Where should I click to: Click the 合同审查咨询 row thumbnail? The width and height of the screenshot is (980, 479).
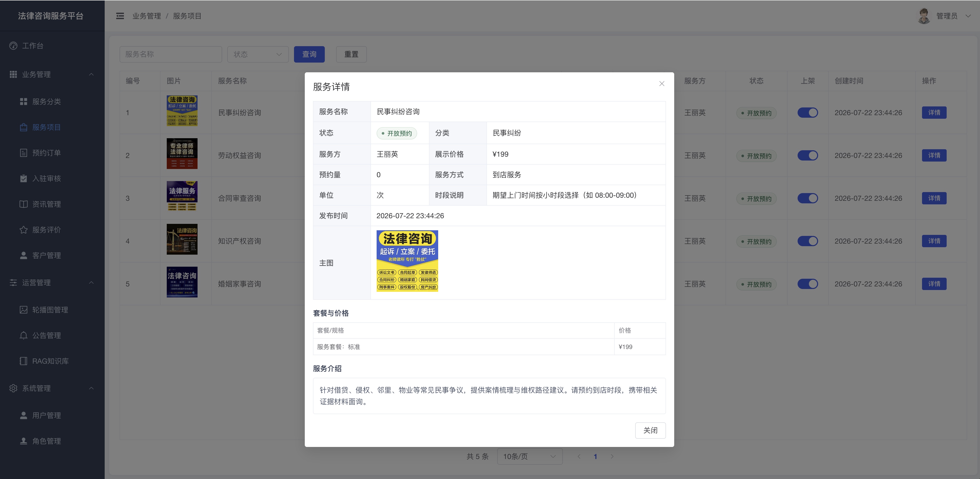pyautogui.click(x=182, y=196)
